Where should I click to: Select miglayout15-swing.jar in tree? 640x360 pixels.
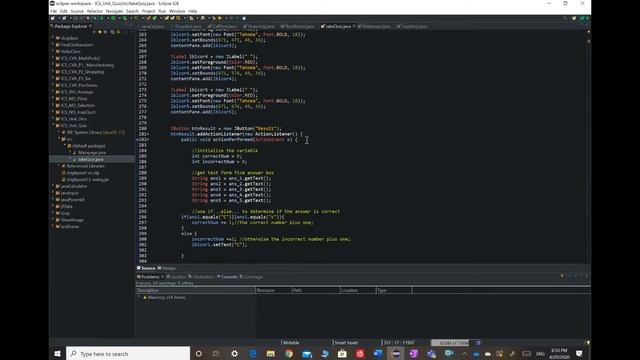coord(87,180)
